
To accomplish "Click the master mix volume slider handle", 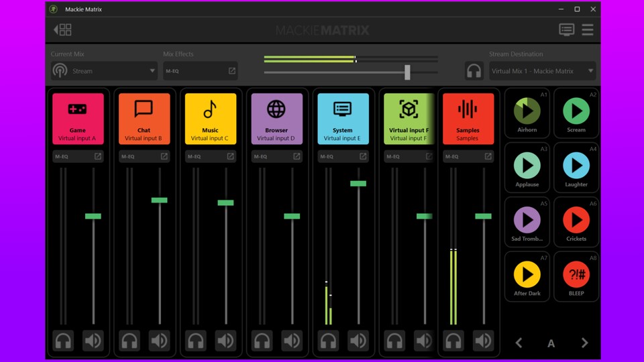I will (407, 72).
